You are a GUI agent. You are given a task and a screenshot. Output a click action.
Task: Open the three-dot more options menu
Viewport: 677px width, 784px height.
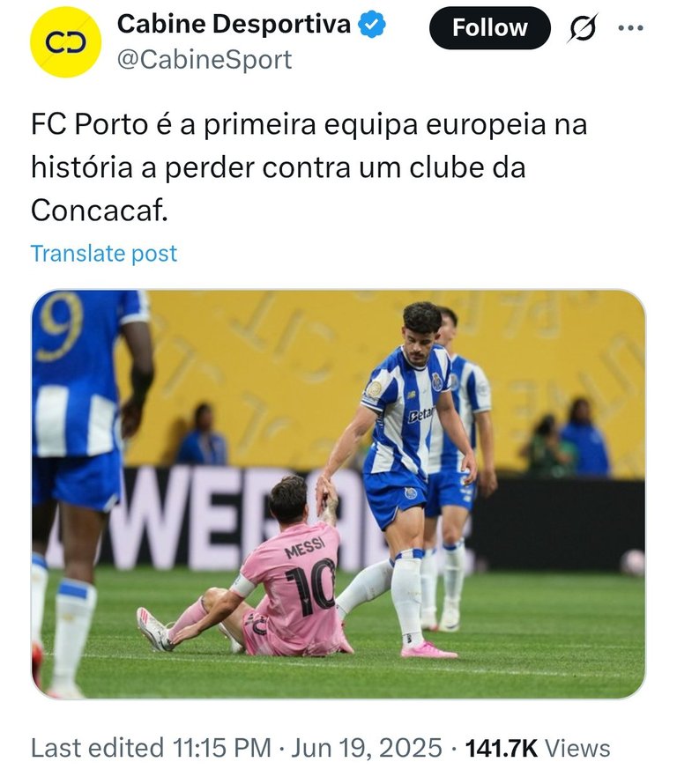[630, 28]
